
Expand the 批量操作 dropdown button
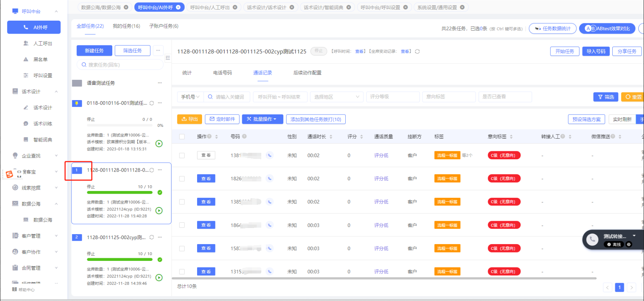coord(262,119)
